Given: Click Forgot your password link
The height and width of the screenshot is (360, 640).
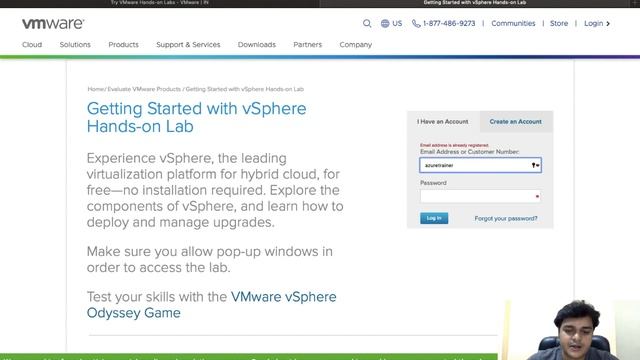Looking at the screenshot, I should 506,218.
